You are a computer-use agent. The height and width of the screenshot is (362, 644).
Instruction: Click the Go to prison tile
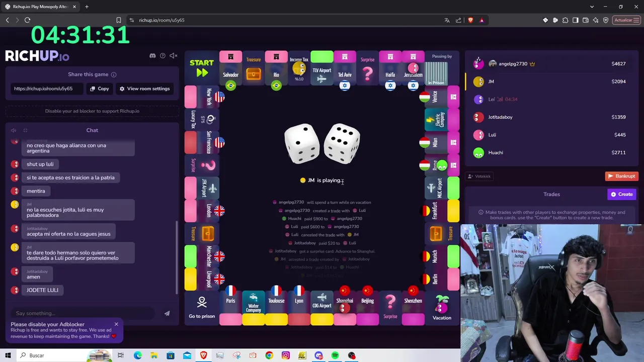point(202,308)
